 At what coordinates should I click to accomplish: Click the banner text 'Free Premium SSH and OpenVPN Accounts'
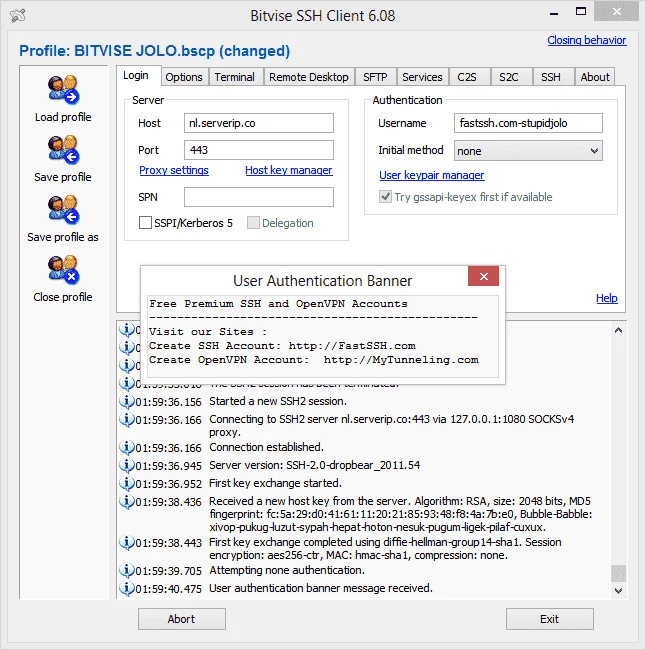[x=278, y=304]
